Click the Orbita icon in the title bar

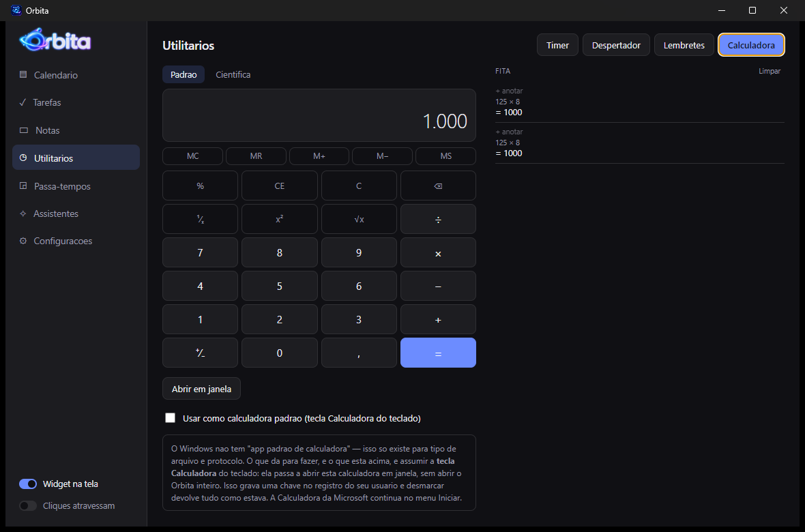[x=16, y=10]
